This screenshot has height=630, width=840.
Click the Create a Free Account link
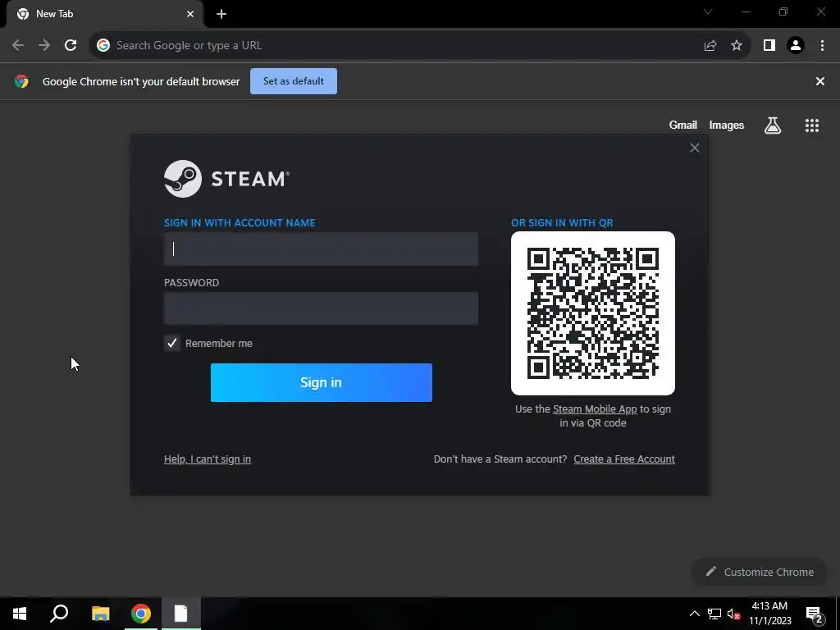pos(624,459)
